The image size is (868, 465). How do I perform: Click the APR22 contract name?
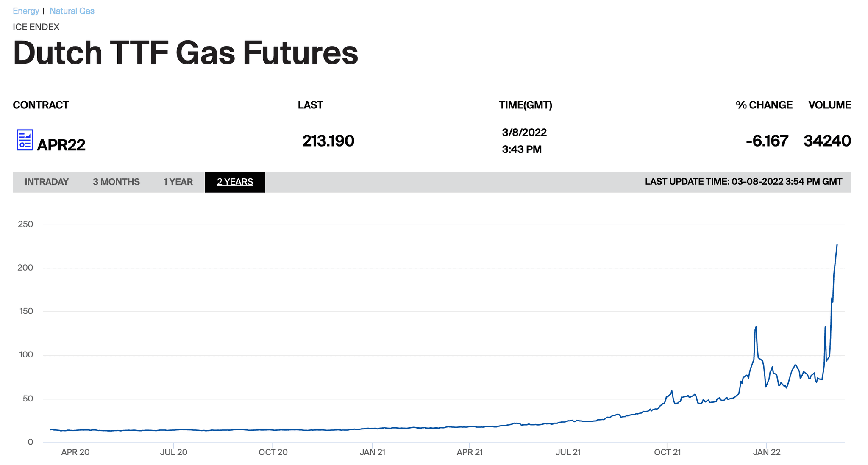[x=61, y=145]
